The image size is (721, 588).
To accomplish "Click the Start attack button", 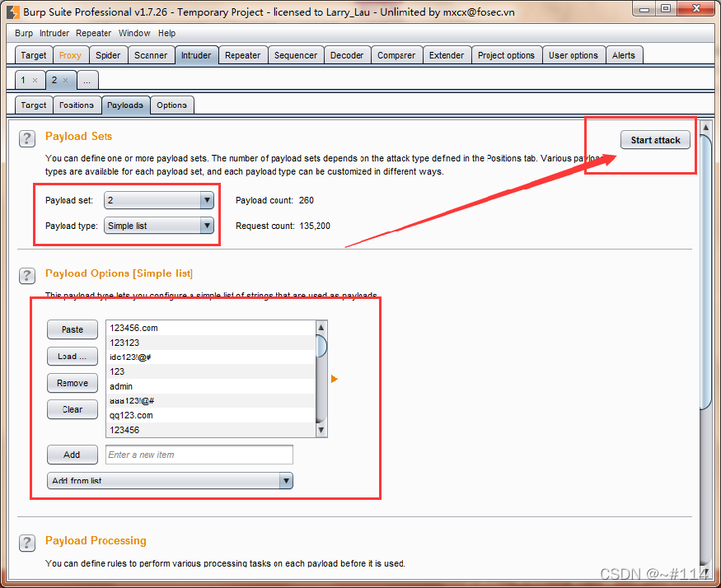I will point(655,140).
